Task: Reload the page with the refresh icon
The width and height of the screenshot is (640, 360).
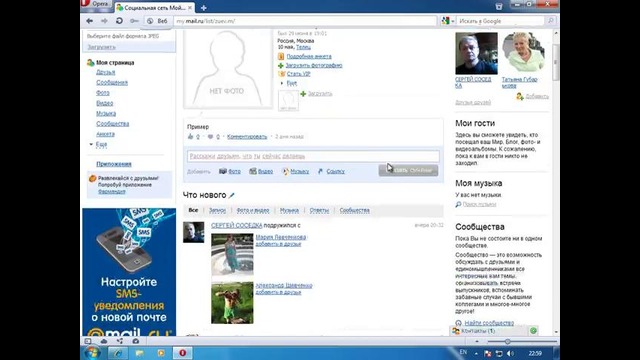Action: click(x=119, y=21)
